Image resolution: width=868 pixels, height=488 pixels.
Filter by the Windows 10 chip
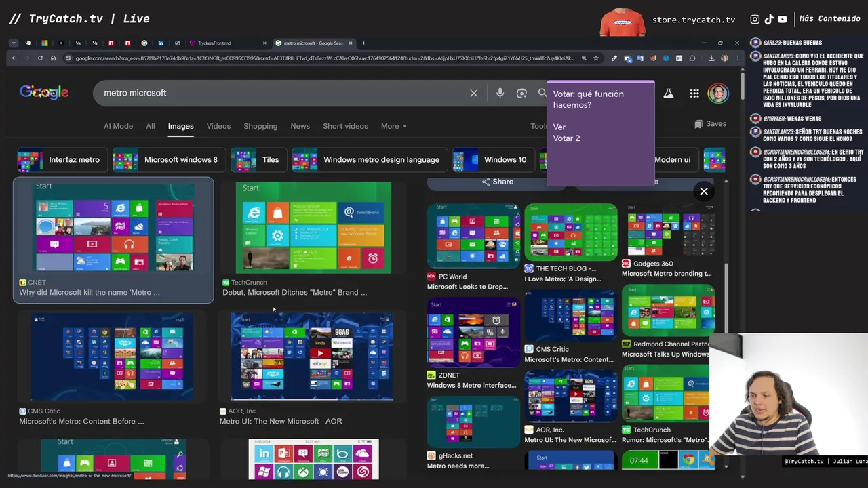(493, 160)
